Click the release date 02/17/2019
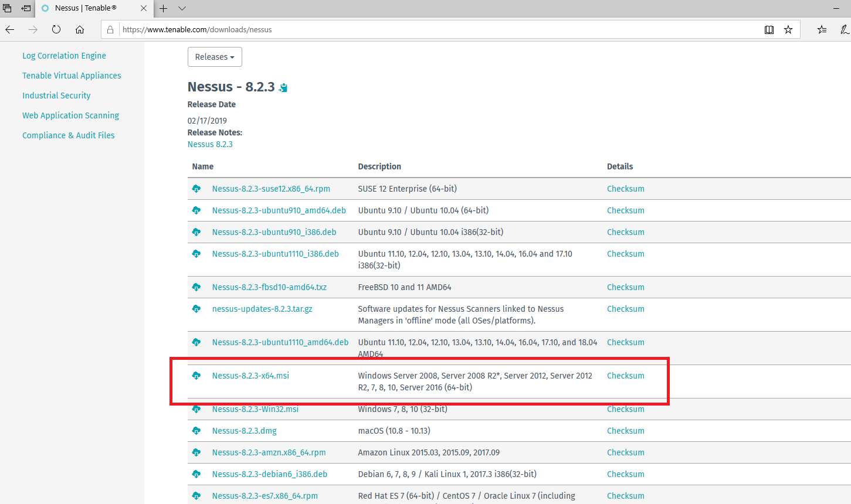 [207, 121]
